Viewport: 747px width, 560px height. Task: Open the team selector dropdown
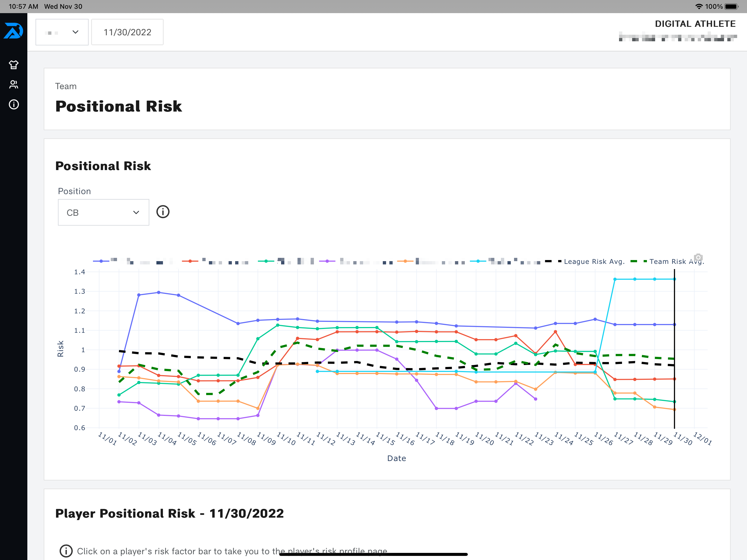[x=62, y=32]
